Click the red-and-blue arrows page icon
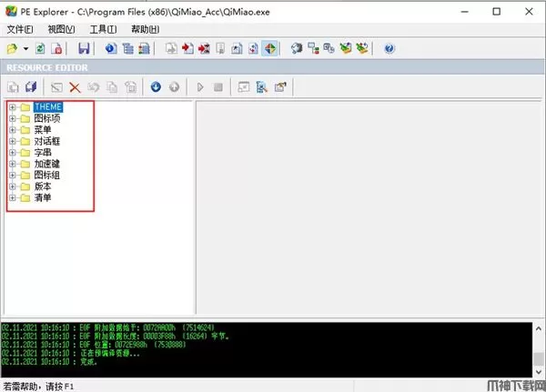Image resolution: width=546 pixels, height=392 pixels. (253, 48)
